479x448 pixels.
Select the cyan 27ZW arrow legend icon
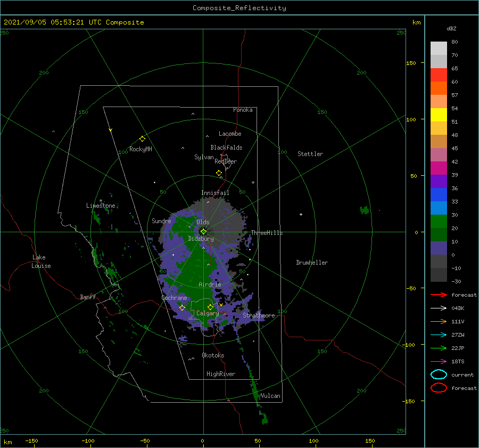coord(439,335)
